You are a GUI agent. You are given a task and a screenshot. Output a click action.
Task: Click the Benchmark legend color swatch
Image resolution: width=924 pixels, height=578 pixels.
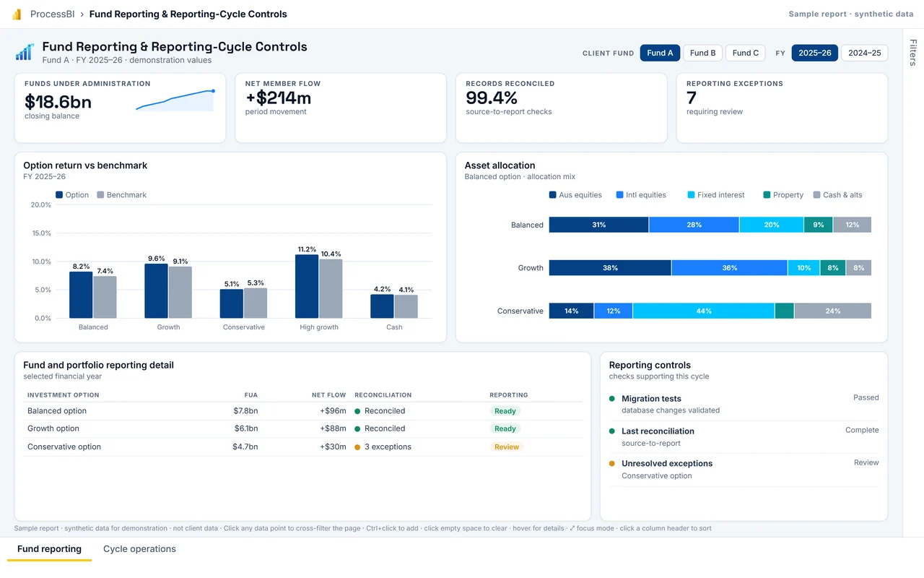[100, 195]
